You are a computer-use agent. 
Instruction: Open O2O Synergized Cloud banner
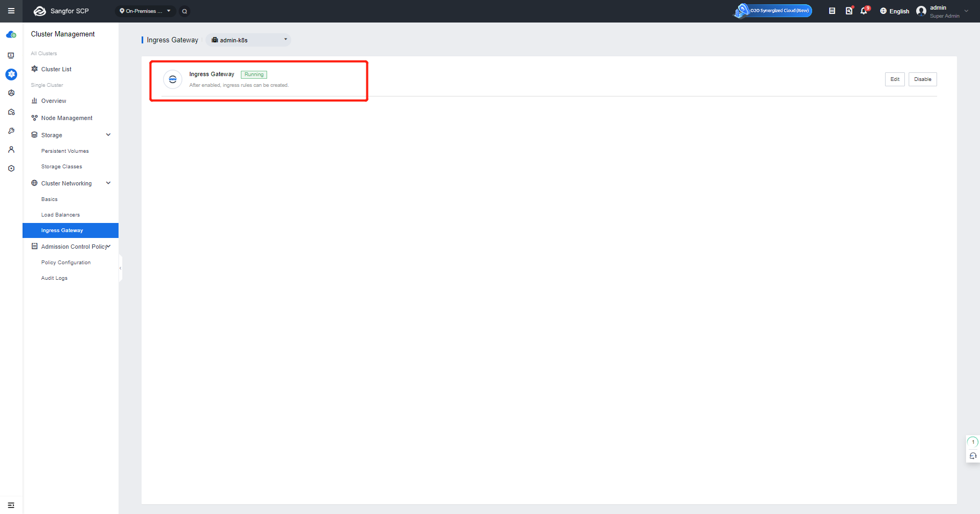pyautogui.click(x=773, y=11)
